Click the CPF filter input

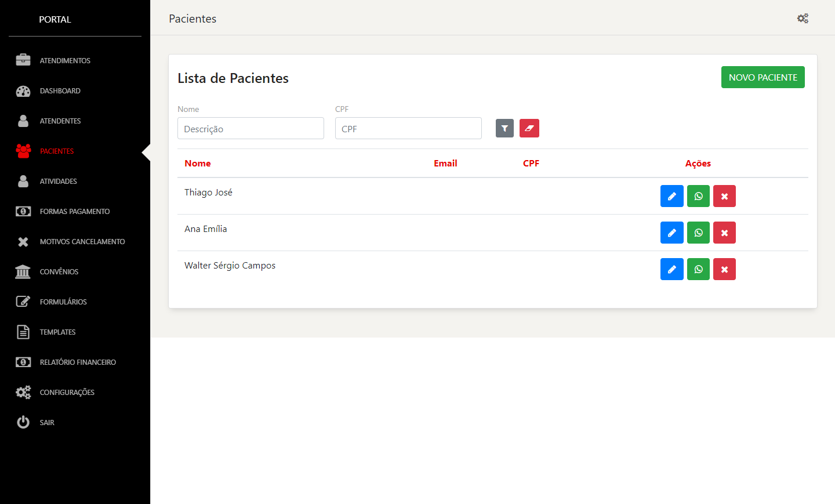click(x=408, y=128)
